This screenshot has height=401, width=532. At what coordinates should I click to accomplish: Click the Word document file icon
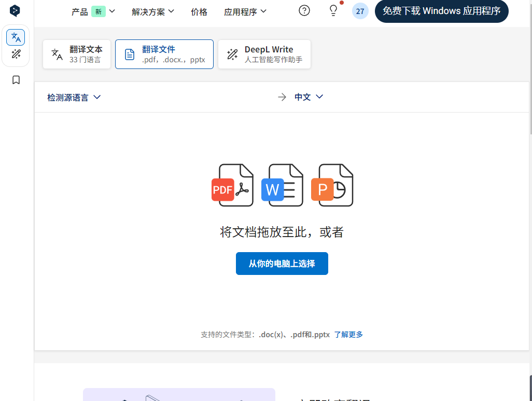click(282, 185)
